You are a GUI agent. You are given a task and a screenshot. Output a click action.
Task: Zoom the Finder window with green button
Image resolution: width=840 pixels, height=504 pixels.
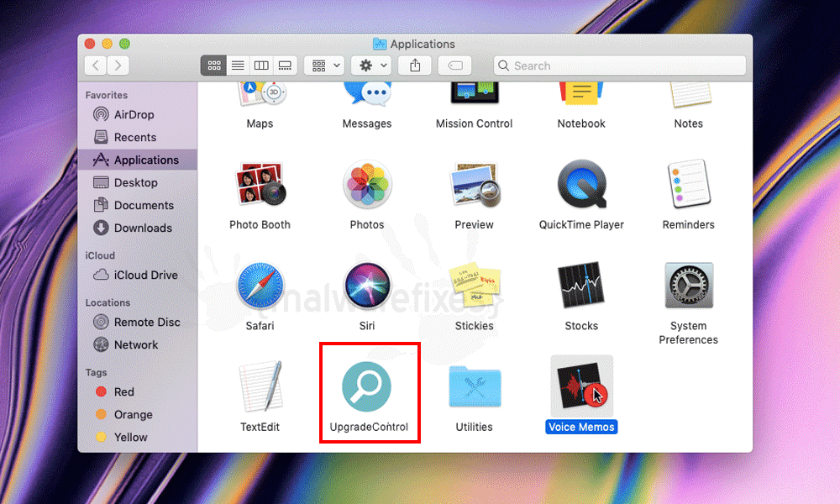[x=124, y=44]
